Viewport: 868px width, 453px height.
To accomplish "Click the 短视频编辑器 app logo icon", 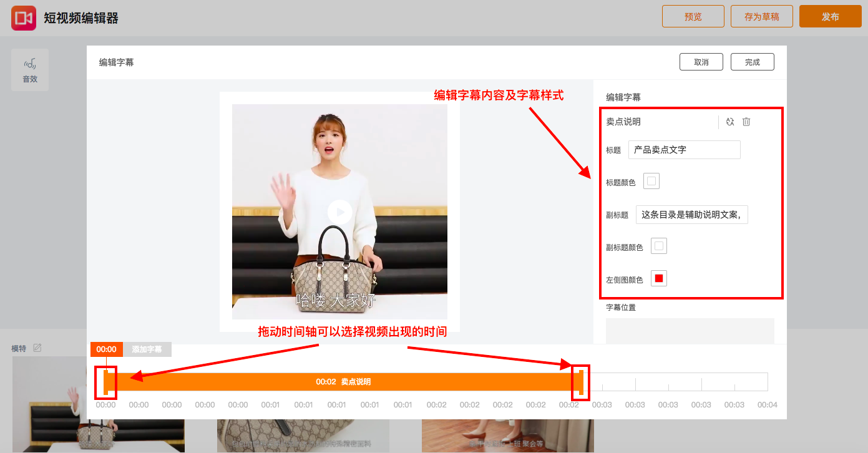I will 24,17.
